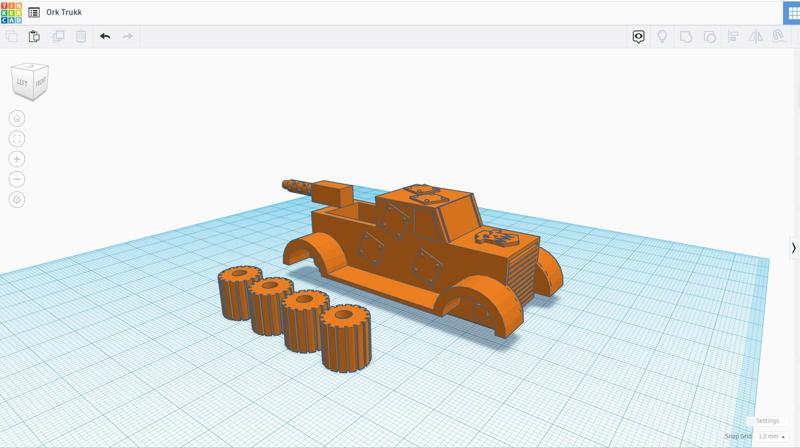800x448 pixels.
Task: Select the gun barrel on the truck
Action: [297, 187]
